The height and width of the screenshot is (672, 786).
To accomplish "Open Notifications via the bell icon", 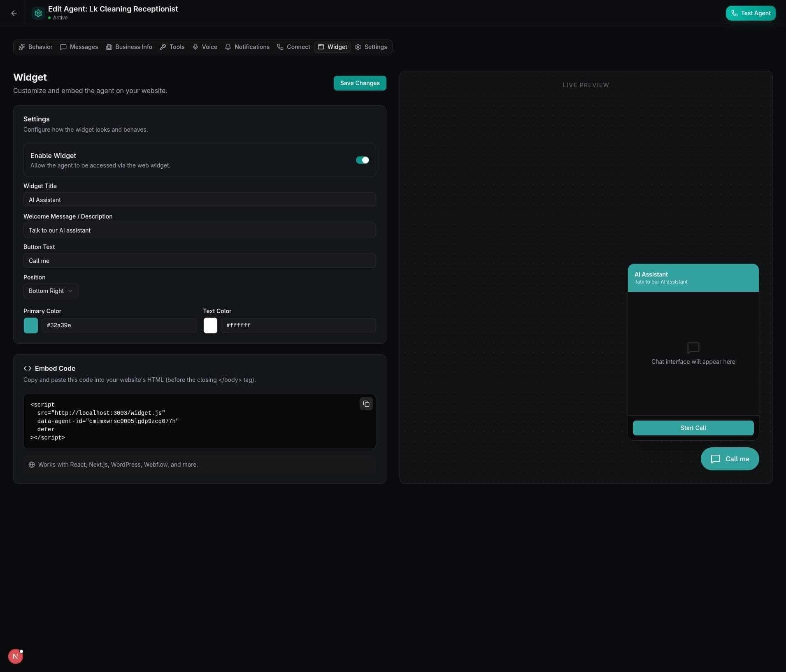I will [228, 47].
